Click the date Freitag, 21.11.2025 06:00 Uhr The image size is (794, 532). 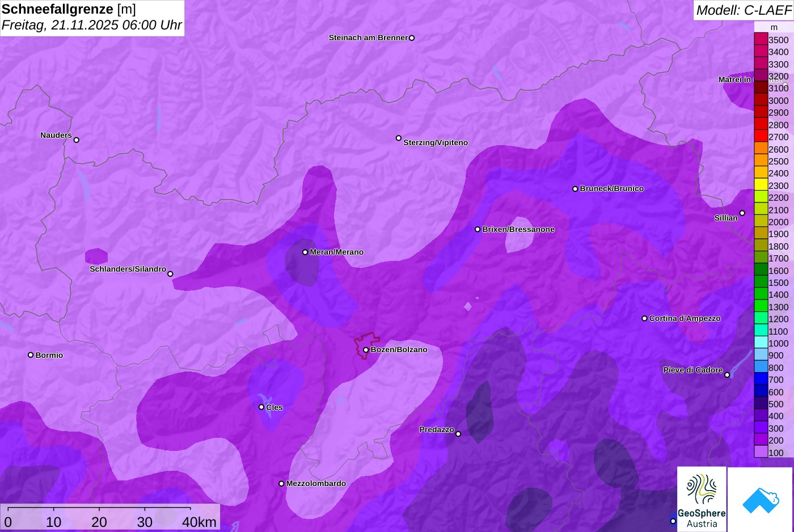[92, 25]
